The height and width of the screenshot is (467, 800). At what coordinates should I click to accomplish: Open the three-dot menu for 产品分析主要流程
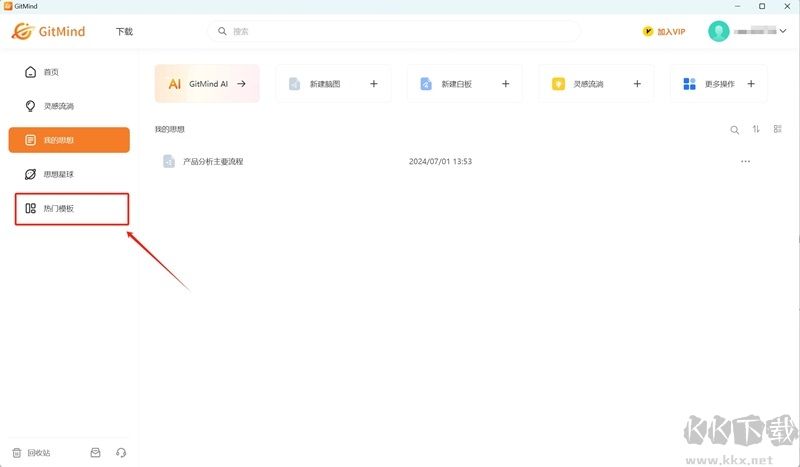point(745,161)
